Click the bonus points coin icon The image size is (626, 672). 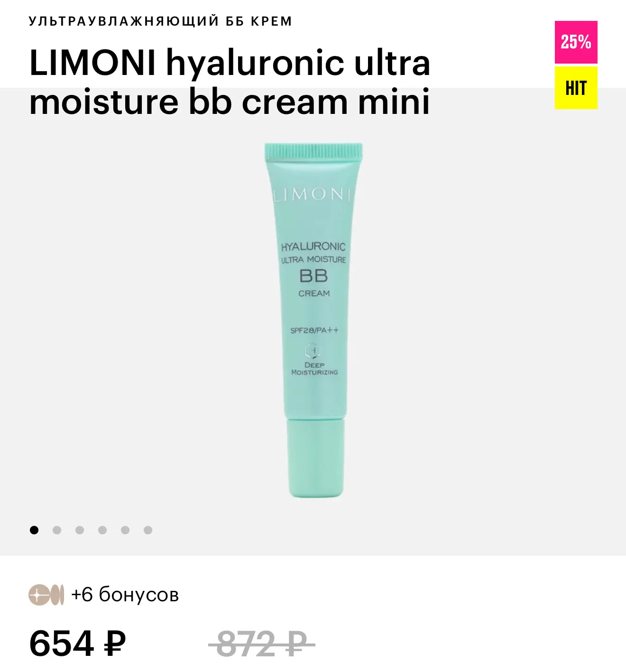pos(46,595)
